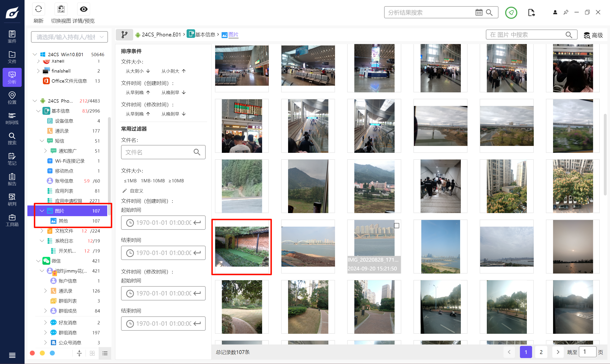The image size is (610, 364).
Task: Open the 笔记 notes sidebar section
Action: pos(12,159)
